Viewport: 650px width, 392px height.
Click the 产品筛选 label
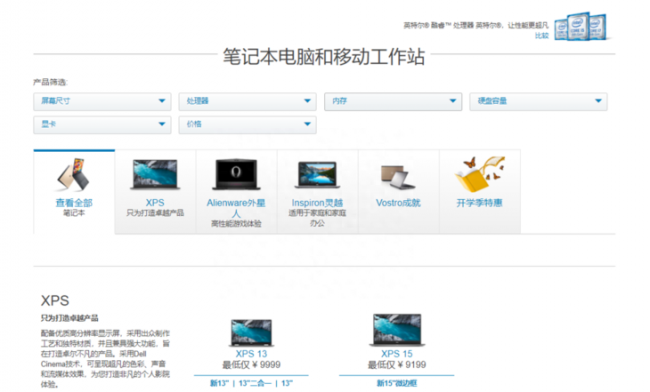click(x=50, y=82)
